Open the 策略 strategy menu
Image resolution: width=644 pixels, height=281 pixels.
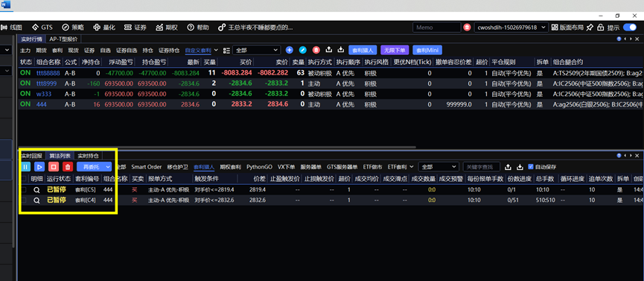[x=73, y=28]
